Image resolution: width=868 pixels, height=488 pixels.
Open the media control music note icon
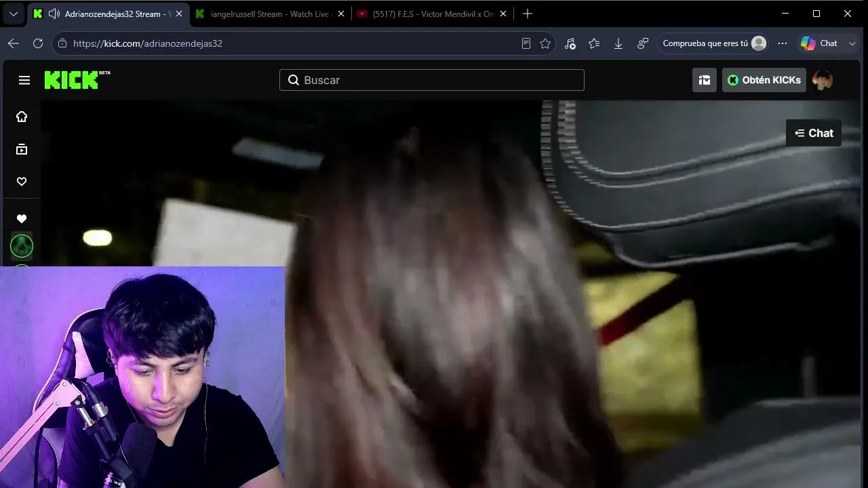[x=570, y=43]
